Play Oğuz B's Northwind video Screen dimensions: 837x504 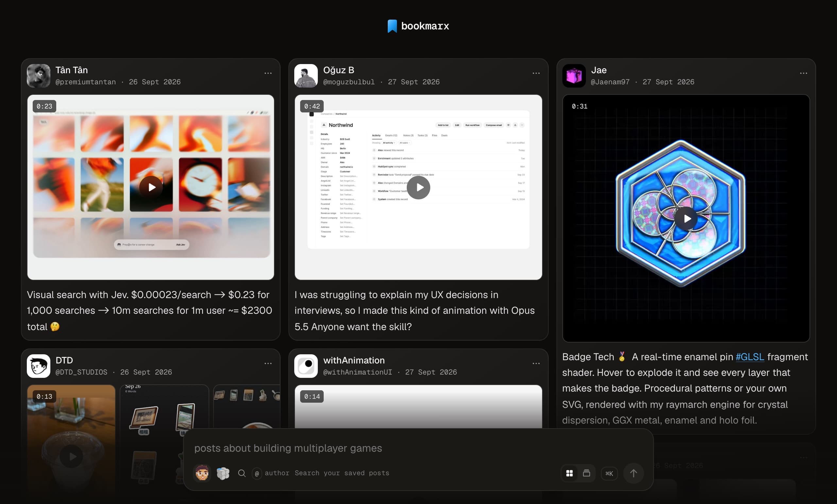click(418, 188)
